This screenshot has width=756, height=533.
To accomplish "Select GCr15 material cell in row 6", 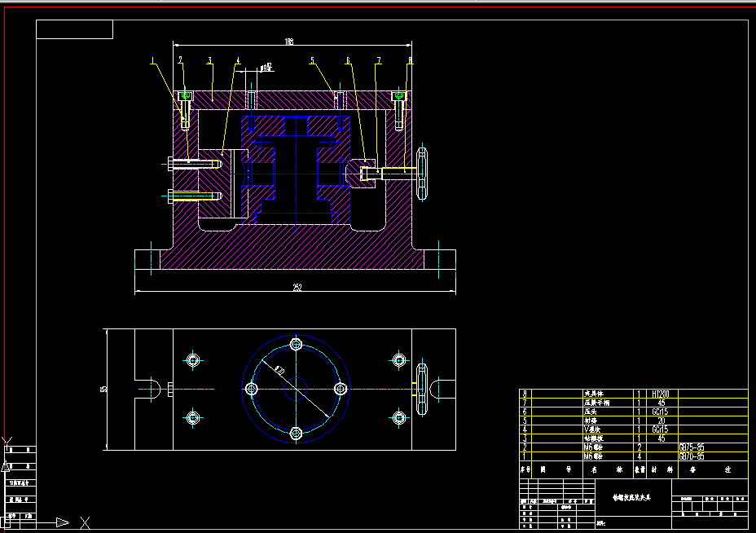I will [x=661, y=412].
